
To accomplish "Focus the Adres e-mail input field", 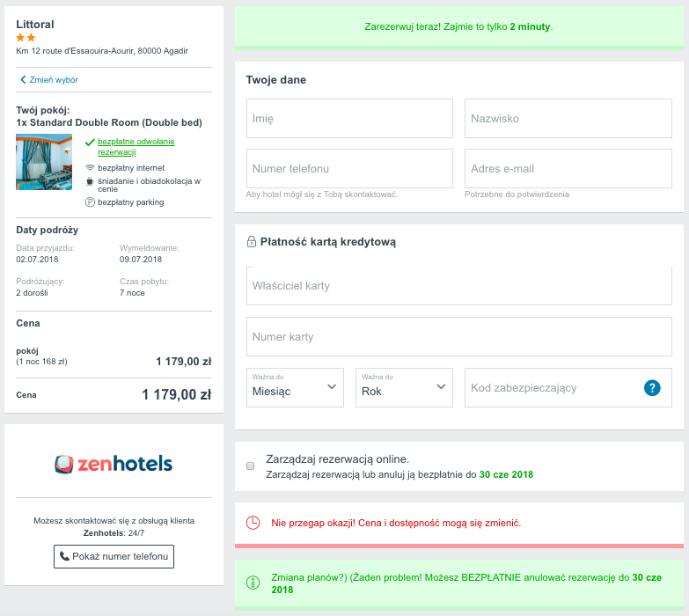I will tap(568, 168).
